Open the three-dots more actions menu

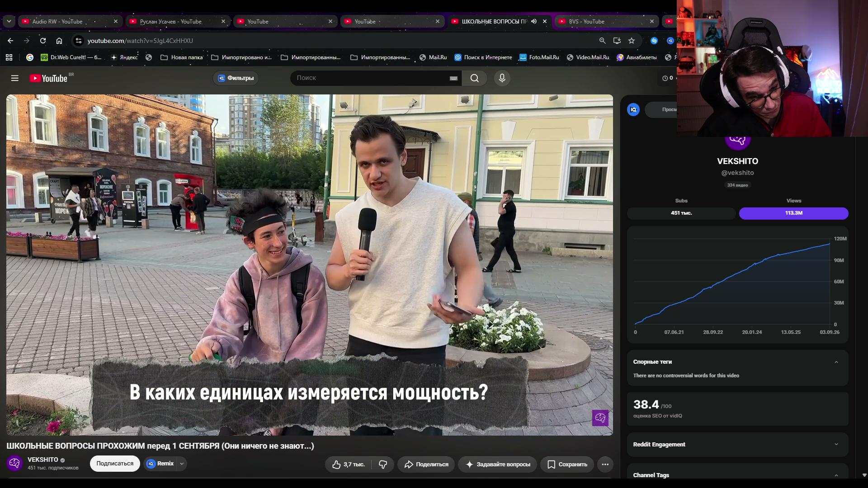click(605, 464)
